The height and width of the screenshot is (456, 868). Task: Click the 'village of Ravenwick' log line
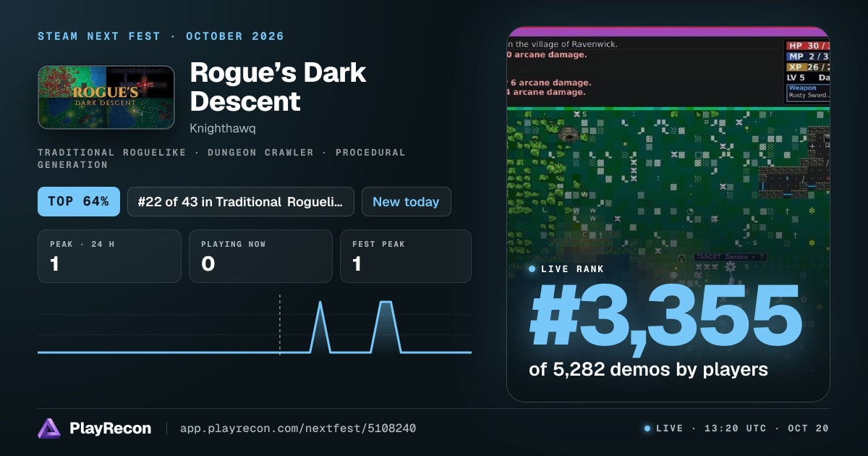click(563, 44)
